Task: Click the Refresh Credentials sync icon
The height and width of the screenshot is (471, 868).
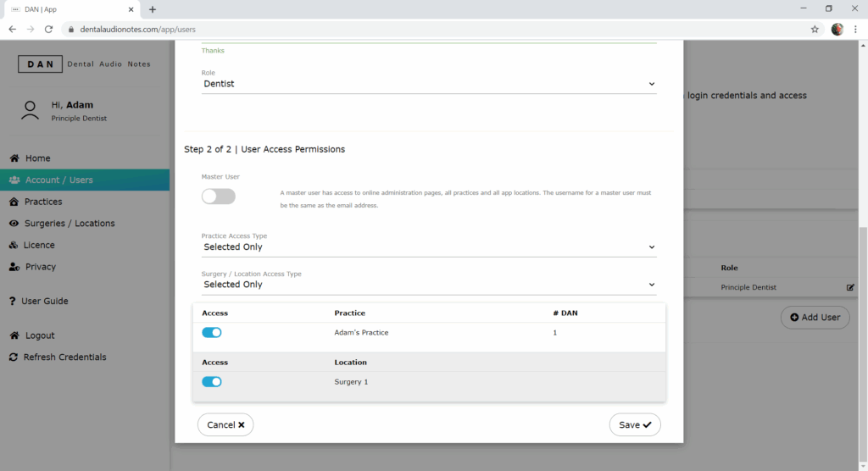Action: click(14, 357)
